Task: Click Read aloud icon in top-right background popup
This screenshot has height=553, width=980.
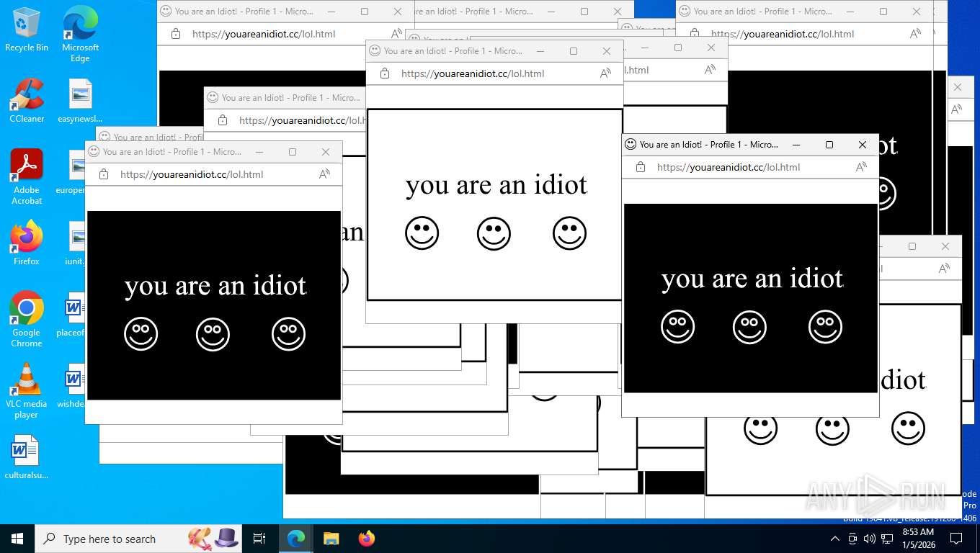Action: click(915, 34)
